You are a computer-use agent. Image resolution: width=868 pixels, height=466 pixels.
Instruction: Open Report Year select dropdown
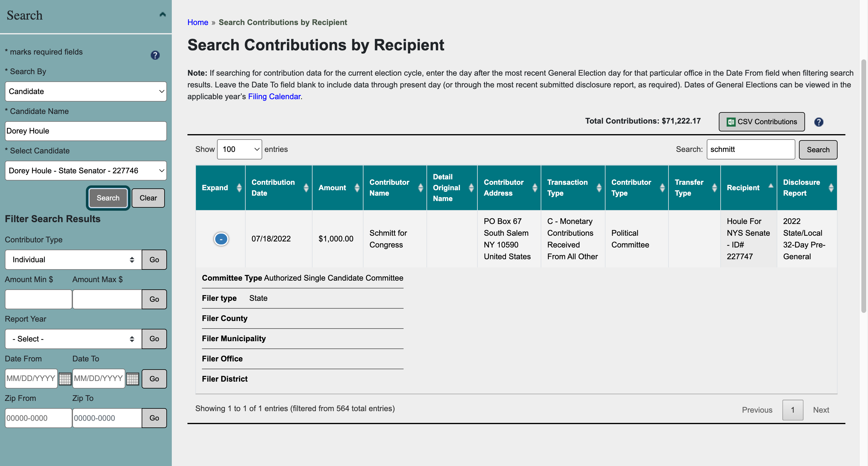pyautogui.click(x=73, y=338)
